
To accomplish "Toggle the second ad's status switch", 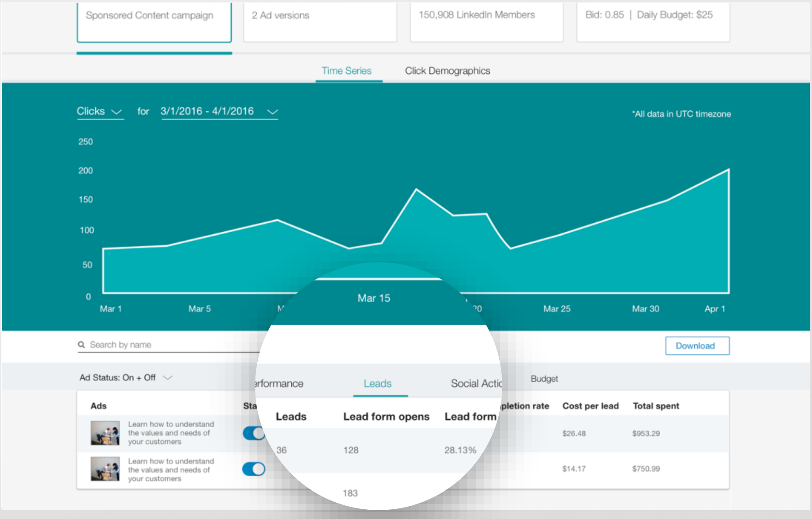I will pos(254,469).
